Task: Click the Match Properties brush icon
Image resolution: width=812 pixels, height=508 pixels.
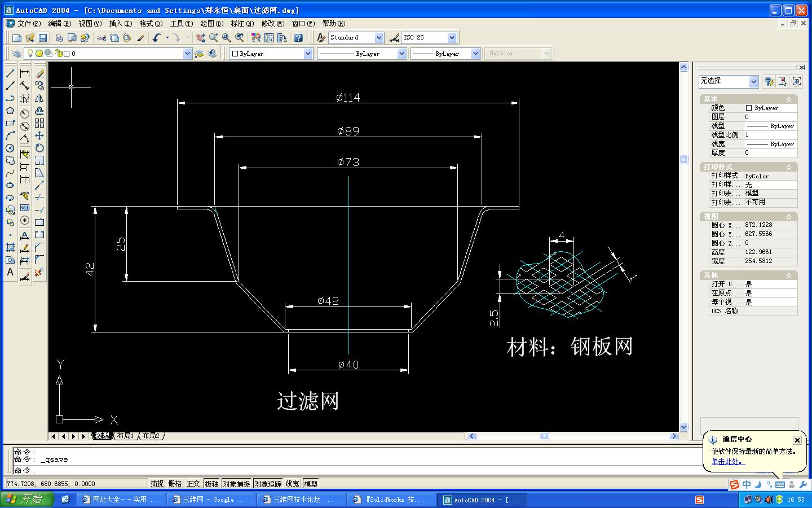Action: [140, 38]
